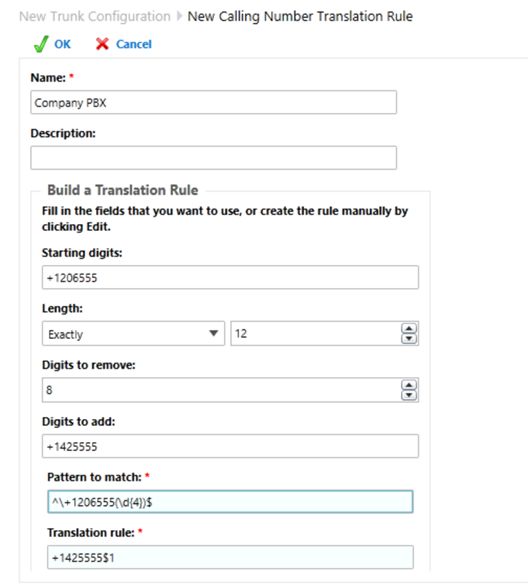Decrease the Length value with down arrow
Screen dimensions: 528x586
coord(409,339)
